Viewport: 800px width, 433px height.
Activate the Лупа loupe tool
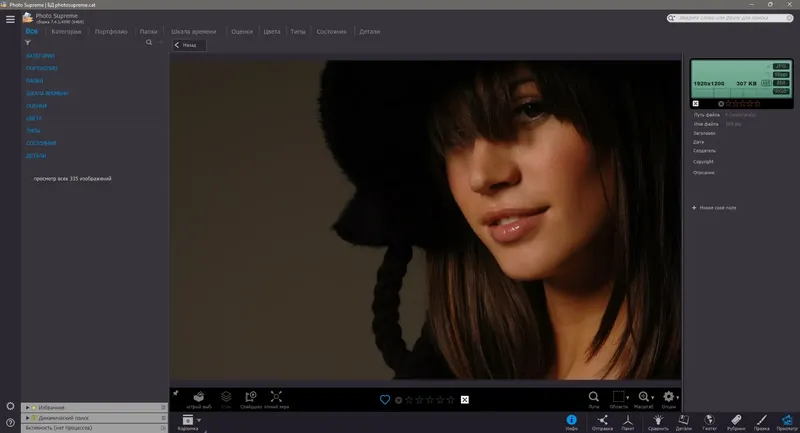point(593,399)
